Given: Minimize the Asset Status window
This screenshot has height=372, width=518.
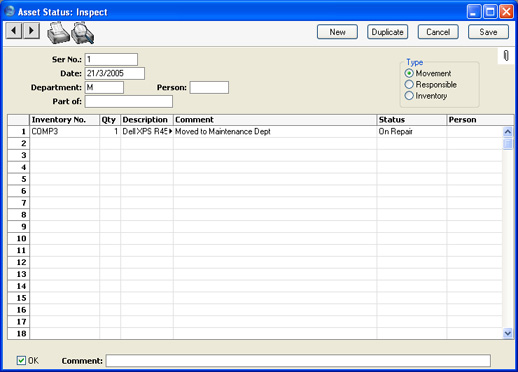Looking at the screenshot, I should (x=473, y=12).
